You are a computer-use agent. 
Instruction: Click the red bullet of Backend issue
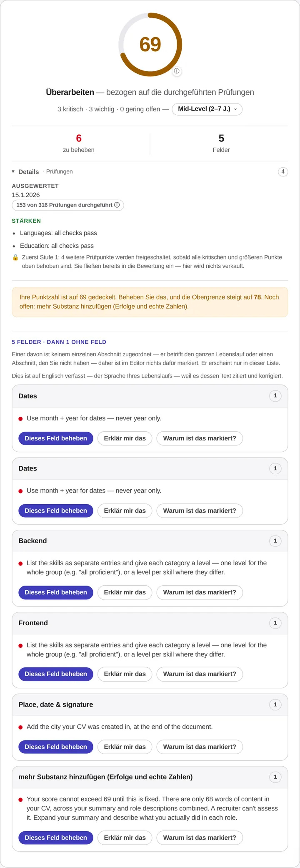point(20,564)
